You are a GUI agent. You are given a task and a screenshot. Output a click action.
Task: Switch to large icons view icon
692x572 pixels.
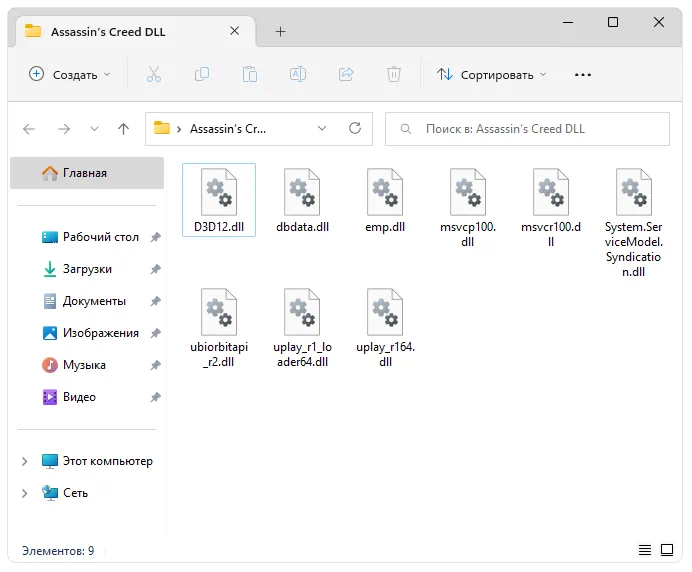tap(667, 550)
